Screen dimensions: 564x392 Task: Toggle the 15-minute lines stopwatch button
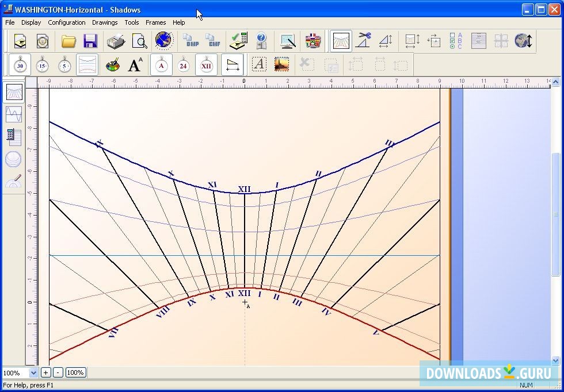[x=42, y=66]
